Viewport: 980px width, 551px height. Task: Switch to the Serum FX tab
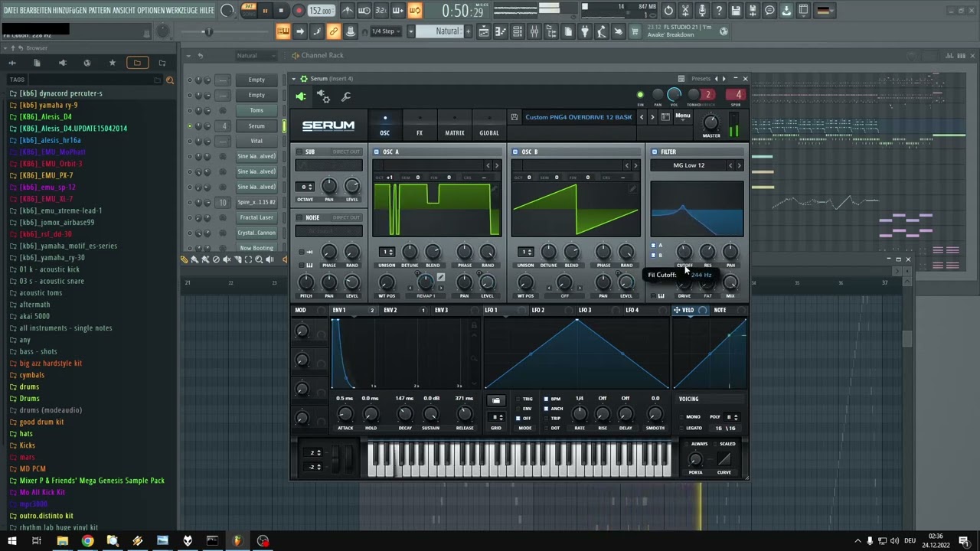coord(420,126)
